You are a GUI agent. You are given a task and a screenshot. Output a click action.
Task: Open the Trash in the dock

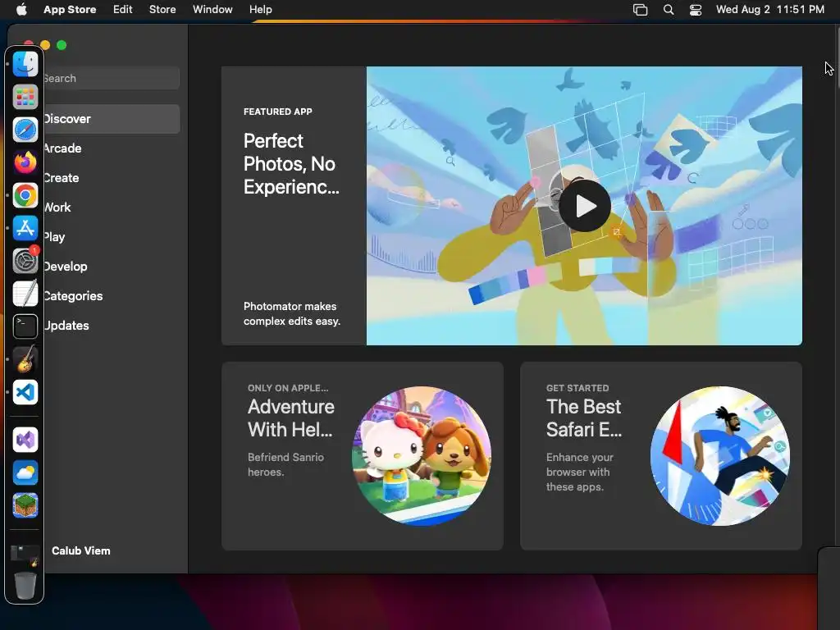point(25,585)
